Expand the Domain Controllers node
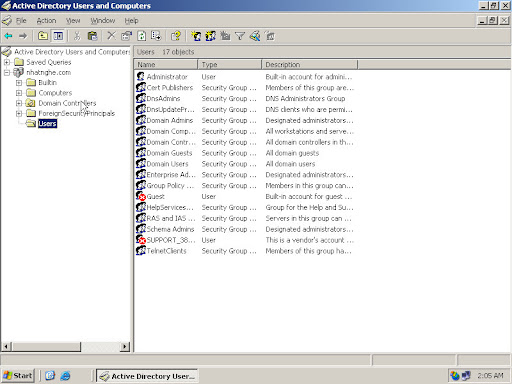512x384 pixels. [x=19, y=103]
